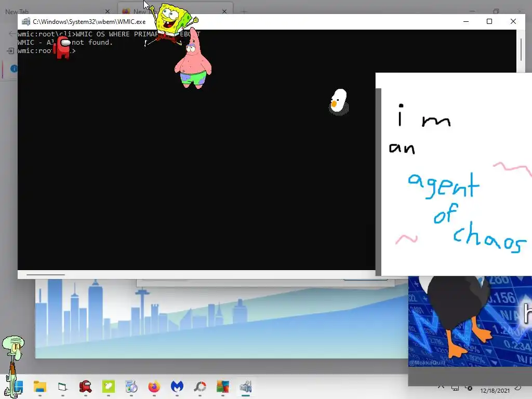This screenshot has height=399, width=532.
Task: Show hidden tray icons chevron
Action: coord(441,387)
